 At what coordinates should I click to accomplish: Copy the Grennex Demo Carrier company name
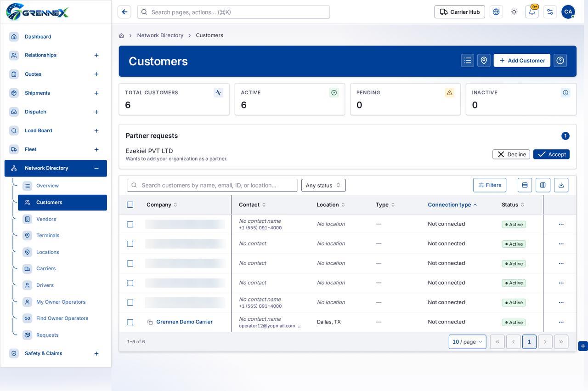click(150, 322)
